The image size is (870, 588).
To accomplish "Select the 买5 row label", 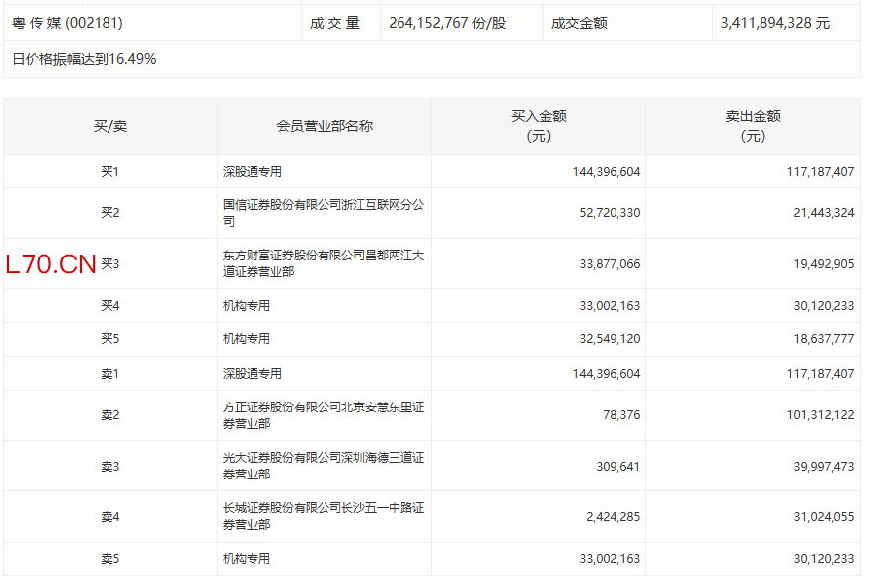I will (x=109, y=339).
